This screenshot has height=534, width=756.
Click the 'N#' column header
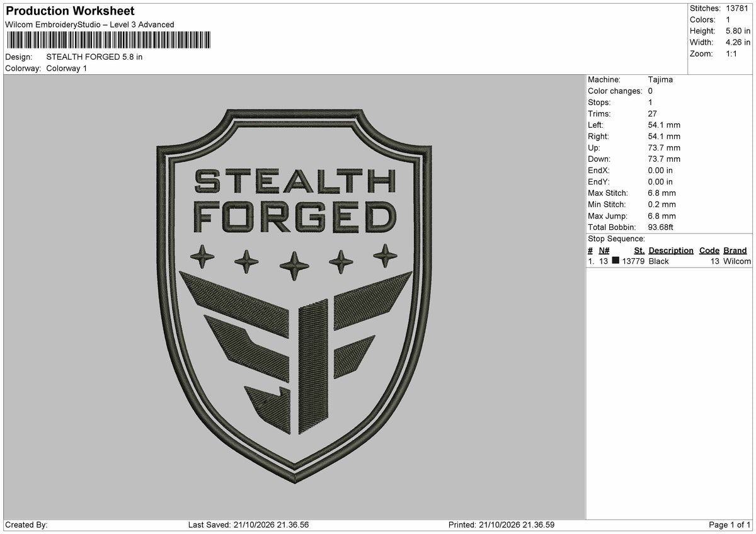tap(604, 250)
